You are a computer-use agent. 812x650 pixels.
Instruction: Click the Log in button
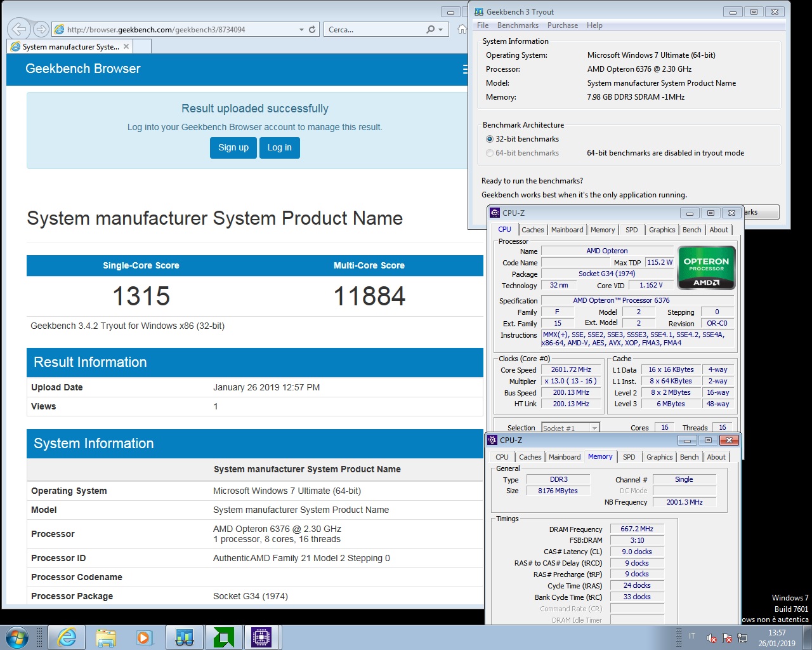pos(280,147)
